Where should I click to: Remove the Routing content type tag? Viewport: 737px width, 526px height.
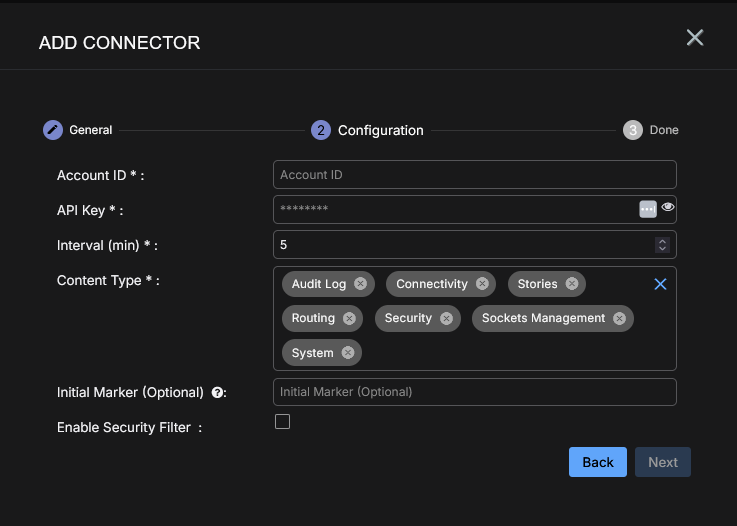[x=349, y=318]
